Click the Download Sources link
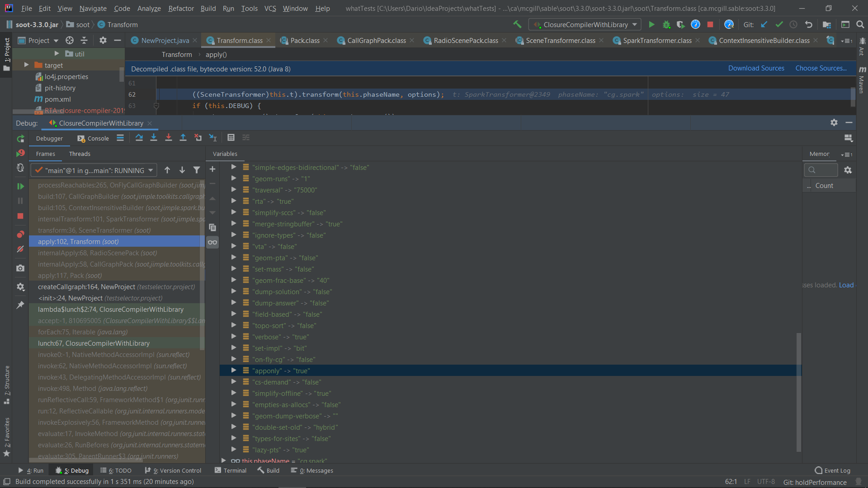The image size is (868, 488). (756, 68)
